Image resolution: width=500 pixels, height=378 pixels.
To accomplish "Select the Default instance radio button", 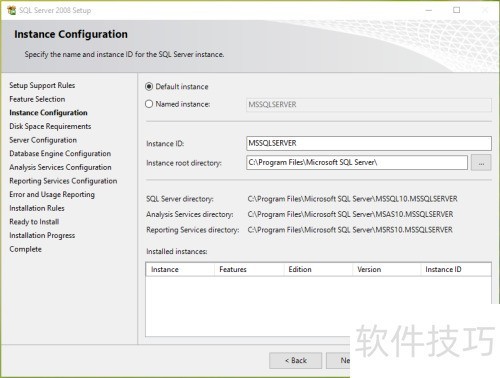I will coord(149,87).
